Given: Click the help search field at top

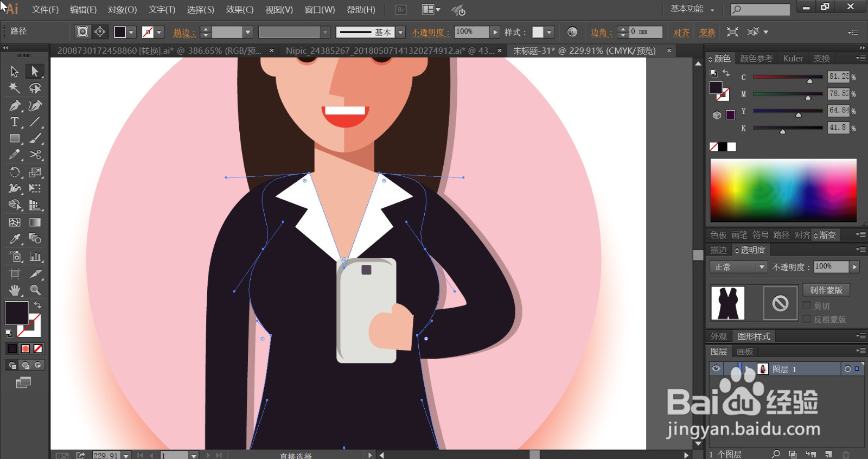Looking at the screenshot, I should [x=760, y=9].
